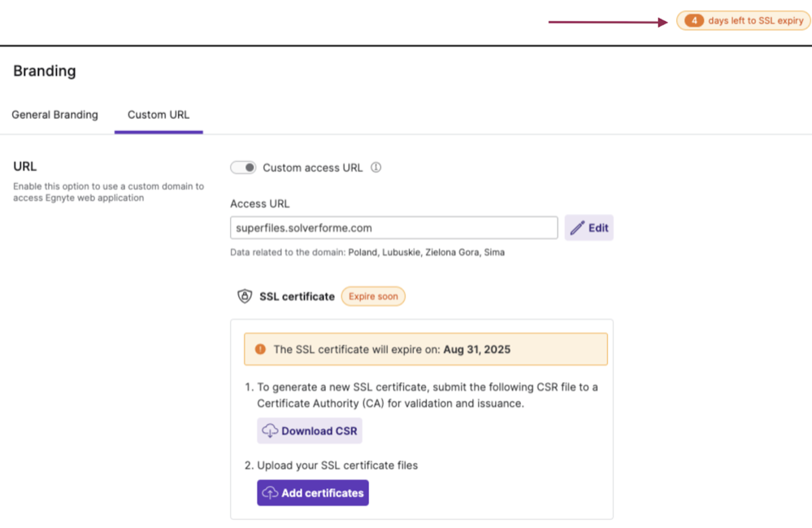812x528 pixels.
Task: Click the cloud icon on Download CSR
Action: click(270, 430)
